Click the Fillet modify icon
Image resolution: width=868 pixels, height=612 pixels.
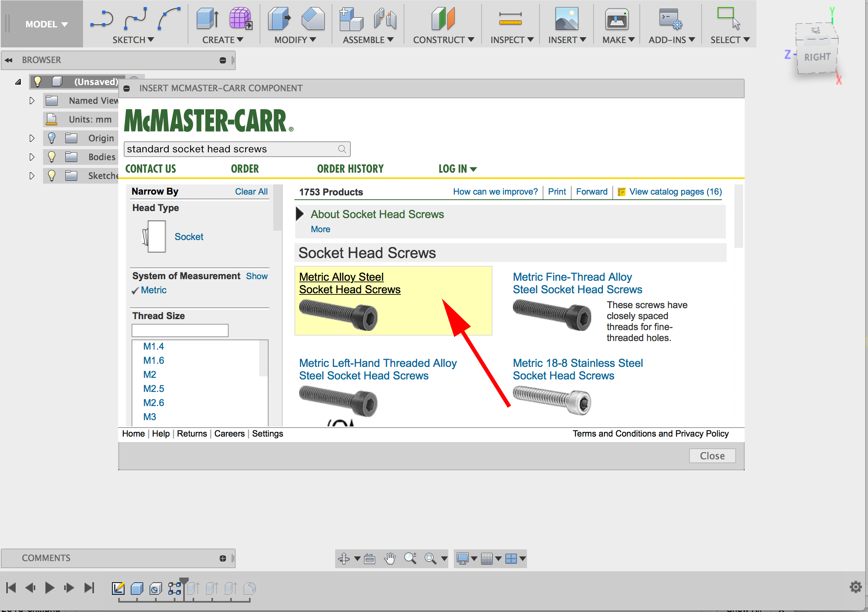[313, 18]
